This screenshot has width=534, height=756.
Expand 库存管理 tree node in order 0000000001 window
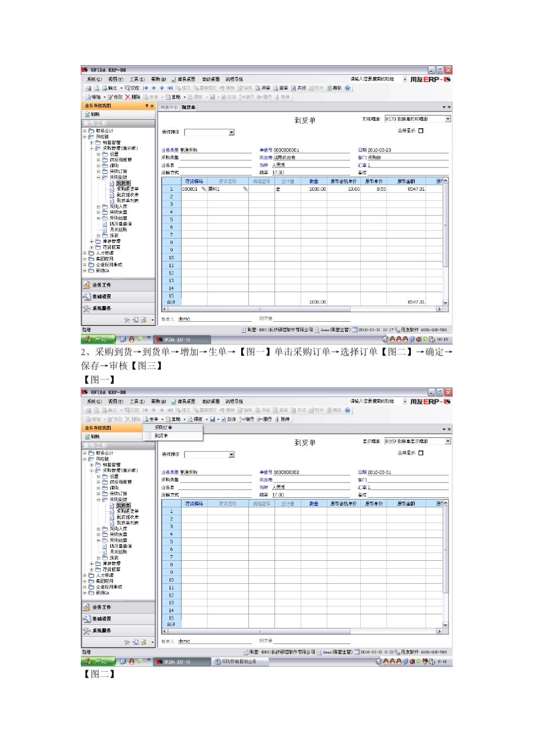click(x=92, y=241)
